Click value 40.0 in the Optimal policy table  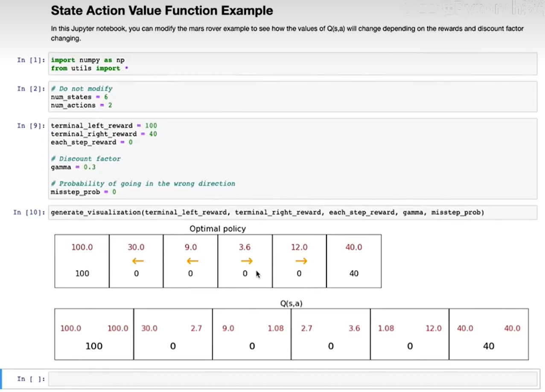(354, 247)
